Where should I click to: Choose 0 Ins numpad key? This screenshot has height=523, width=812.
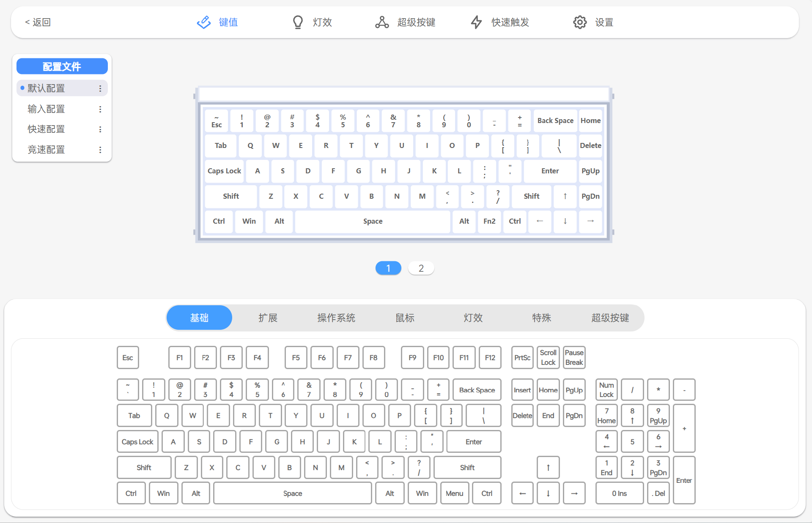(620, 493)
